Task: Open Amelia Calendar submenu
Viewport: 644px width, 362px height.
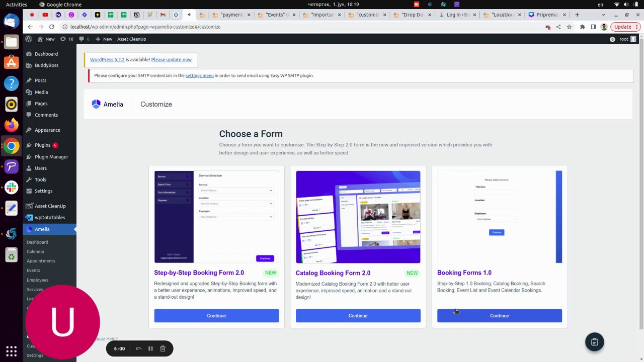Action: coord(36,251)
